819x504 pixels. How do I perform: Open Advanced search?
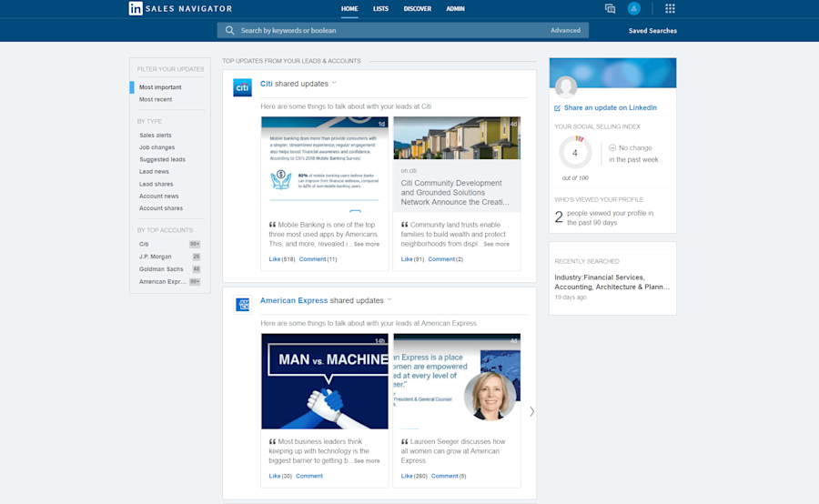(565, 30)
